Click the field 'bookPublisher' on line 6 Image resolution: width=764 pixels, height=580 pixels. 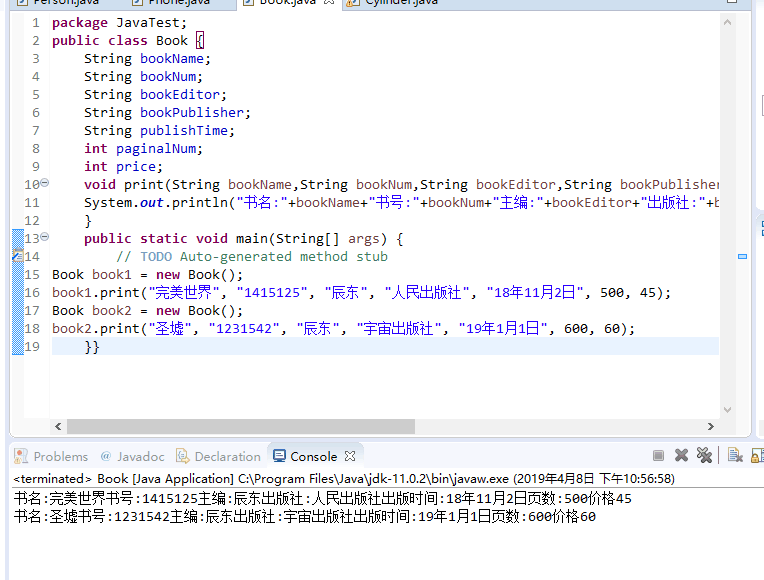(x=192, y=113)
